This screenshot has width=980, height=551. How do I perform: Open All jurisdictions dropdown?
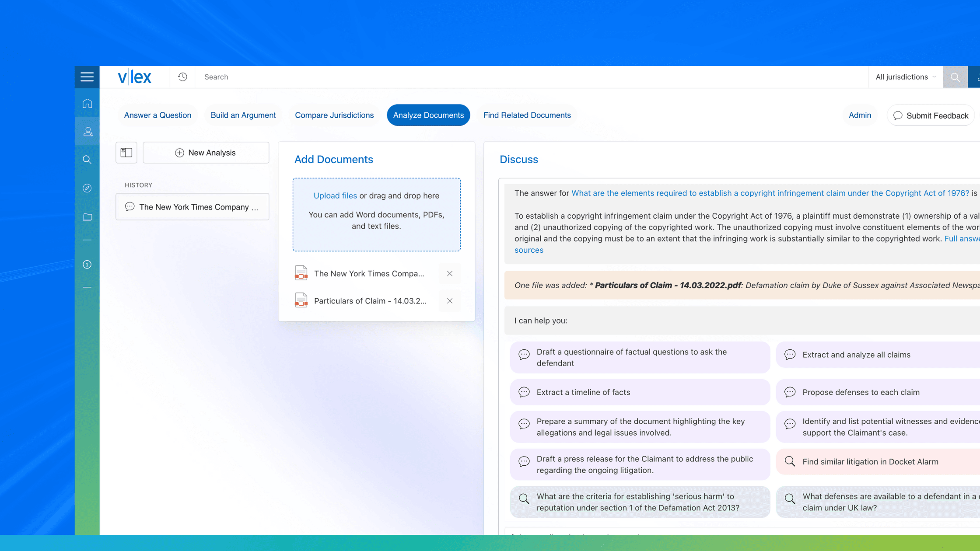[906, 77]
